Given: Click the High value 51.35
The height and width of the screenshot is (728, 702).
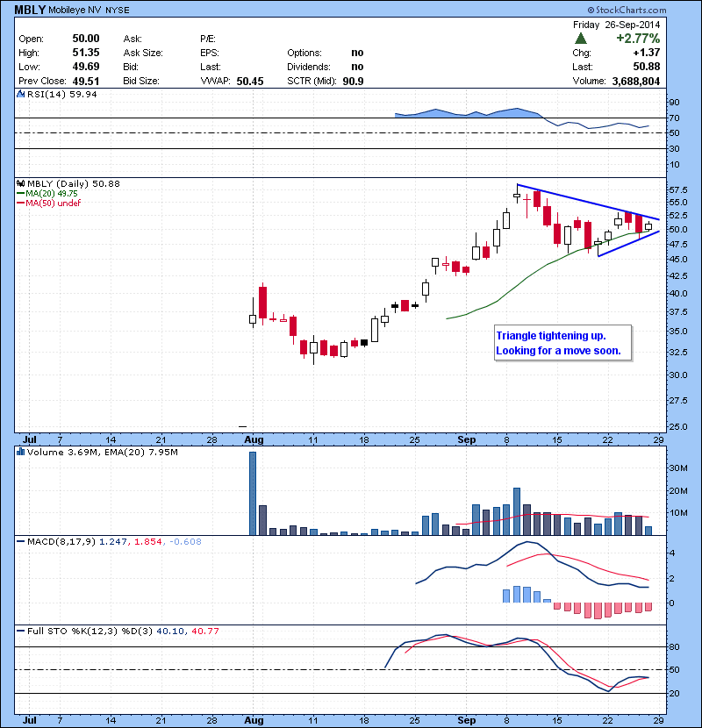Looking at the screenshot, I should 86,53.
